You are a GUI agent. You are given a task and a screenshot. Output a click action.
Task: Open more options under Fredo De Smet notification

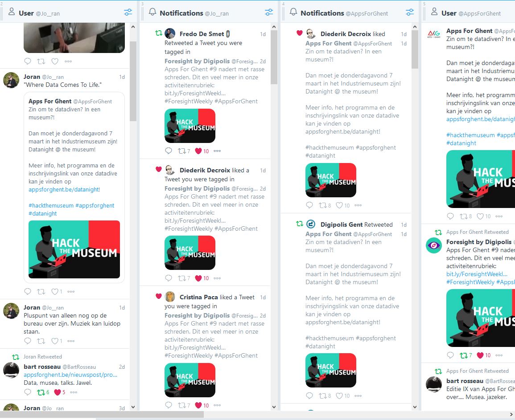[x=217, y=151]
